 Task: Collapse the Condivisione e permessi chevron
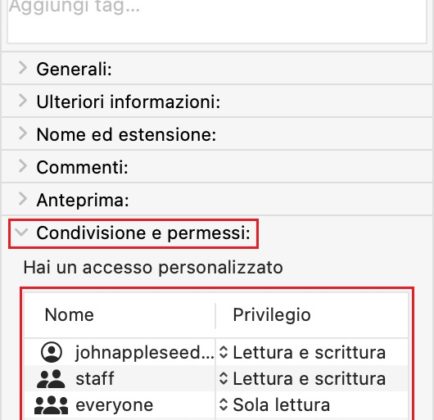click(x=22, y=232)
